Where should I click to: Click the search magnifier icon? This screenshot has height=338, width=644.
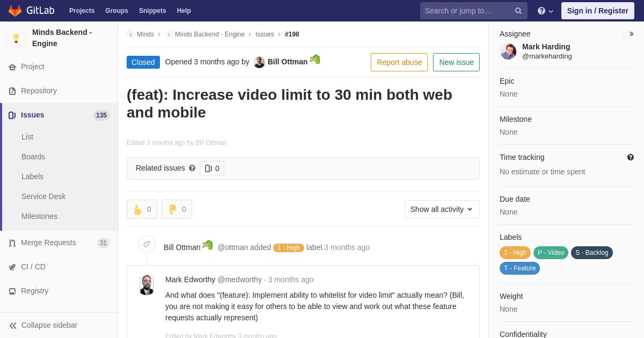[518, 11]
